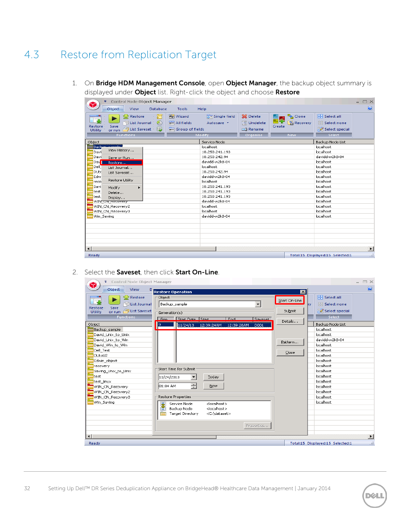Select WIN_CN_Recovery3 in step 1 object list

pyautogui.click(x=112, y=211)
